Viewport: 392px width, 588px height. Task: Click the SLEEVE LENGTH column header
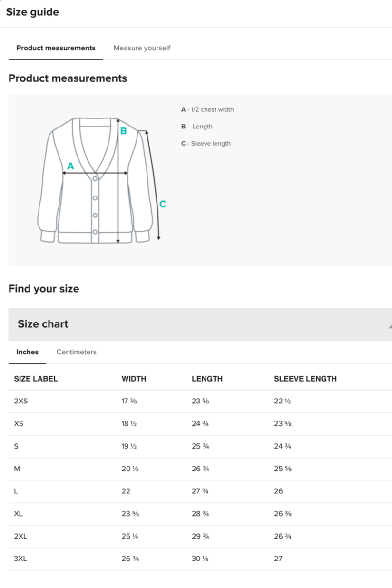305,379
